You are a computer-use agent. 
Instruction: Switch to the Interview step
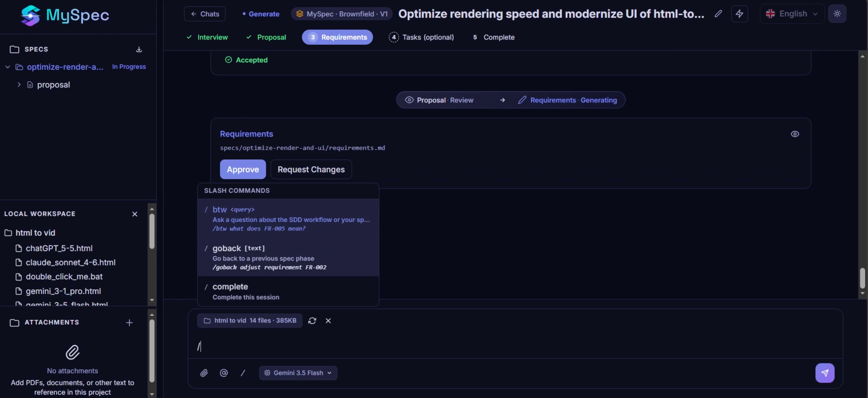[207, 37]
